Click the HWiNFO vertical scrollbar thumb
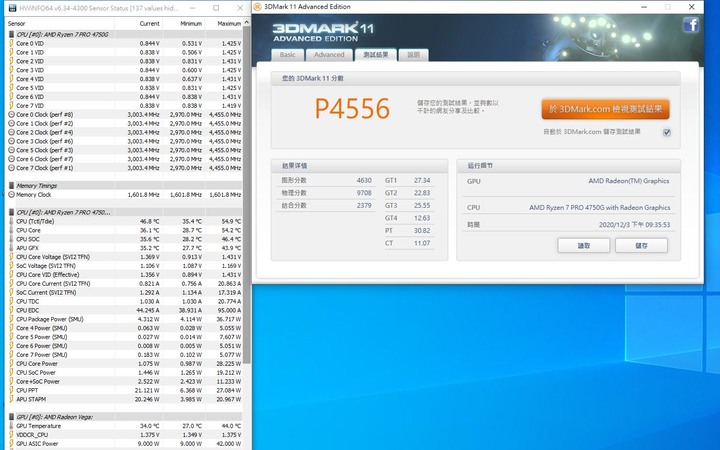 [247, 195]
